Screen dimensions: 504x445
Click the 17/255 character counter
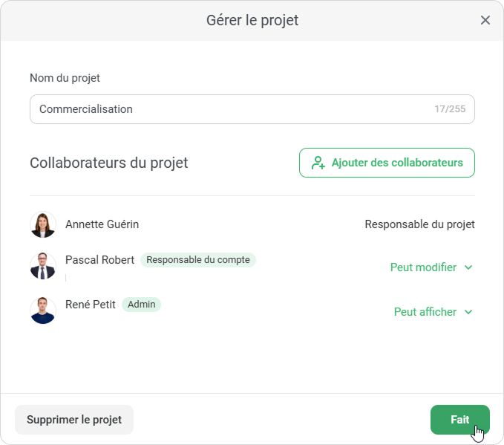coord(450,109)
